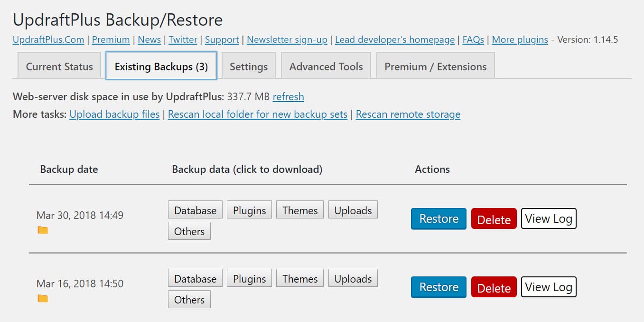Click the Version: 1.14.5 text
Image resolution: width=644 pixels, height=322 pixels.
(588, 40)
